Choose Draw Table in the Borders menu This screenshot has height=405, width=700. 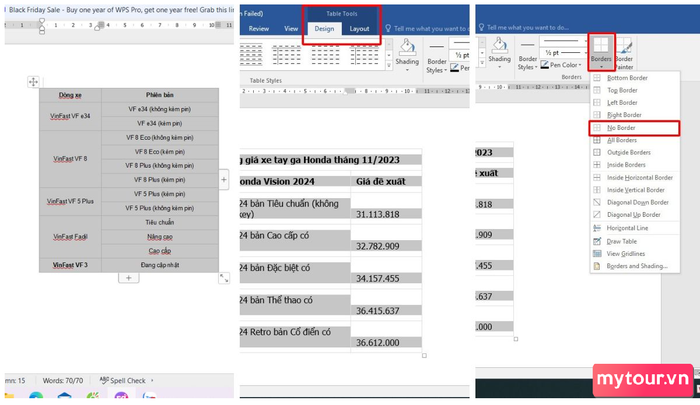tap(634, 242)
